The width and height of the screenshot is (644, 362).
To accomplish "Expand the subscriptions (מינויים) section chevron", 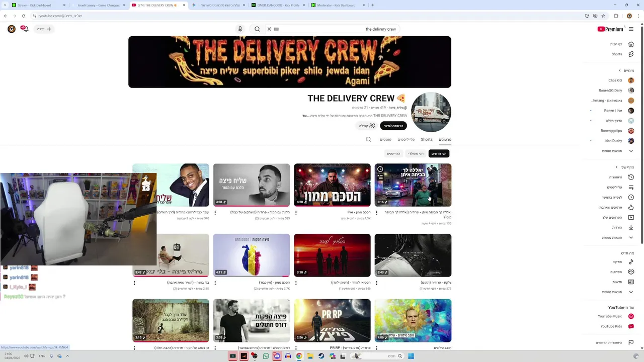I will 620,70.
